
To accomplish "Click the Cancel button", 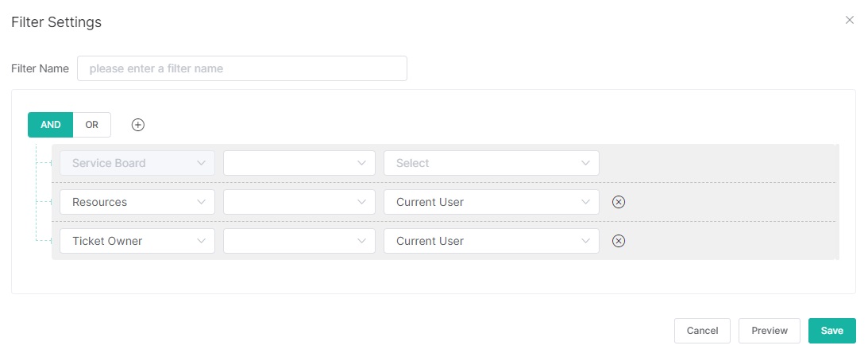I will click(x=702, y=331).
